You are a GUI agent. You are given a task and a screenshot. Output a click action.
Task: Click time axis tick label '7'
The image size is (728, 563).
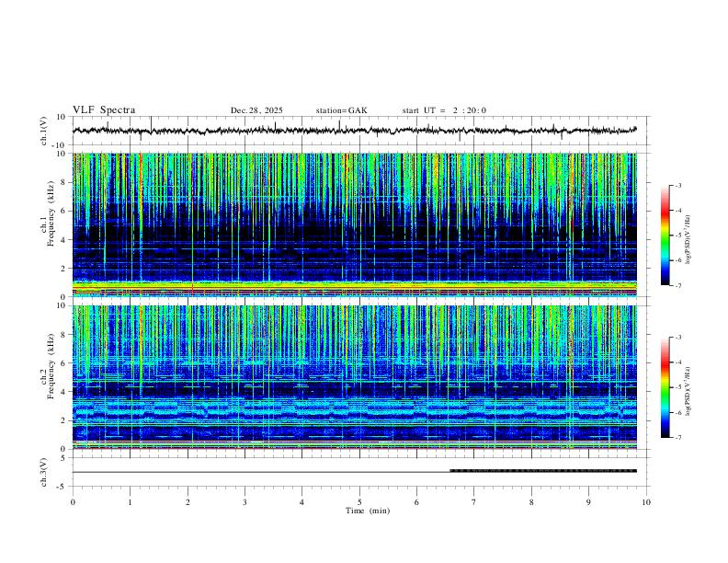[x=474, y=502]
